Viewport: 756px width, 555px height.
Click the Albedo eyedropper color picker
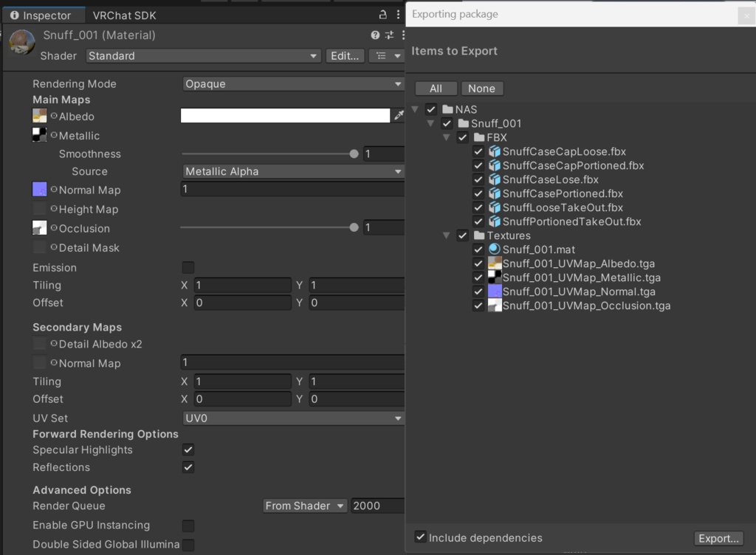[399, 115]
